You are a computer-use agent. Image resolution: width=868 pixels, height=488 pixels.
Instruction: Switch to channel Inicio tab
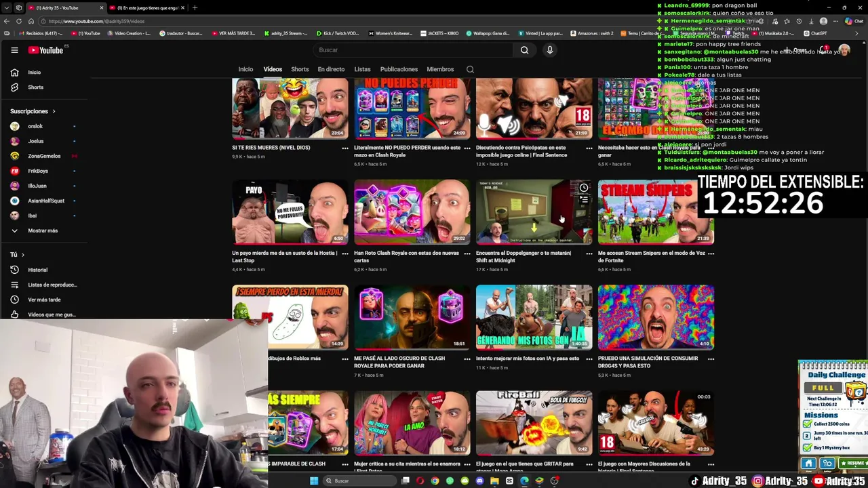coord(245,69)
